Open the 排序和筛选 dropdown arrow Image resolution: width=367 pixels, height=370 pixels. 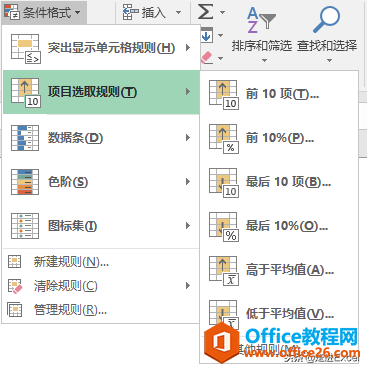pyautogui.click(x=264, y=60)
